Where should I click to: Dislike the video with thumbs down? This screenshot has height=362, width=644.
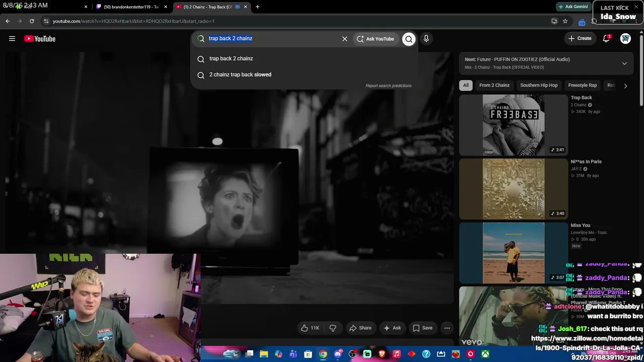(333, 328)
